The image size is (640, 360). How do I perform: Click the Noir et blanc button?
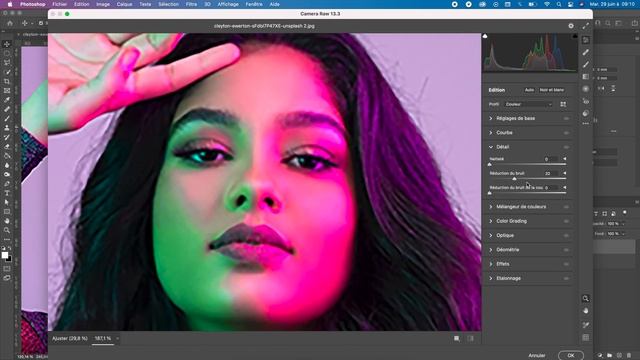tap(552, 90)
